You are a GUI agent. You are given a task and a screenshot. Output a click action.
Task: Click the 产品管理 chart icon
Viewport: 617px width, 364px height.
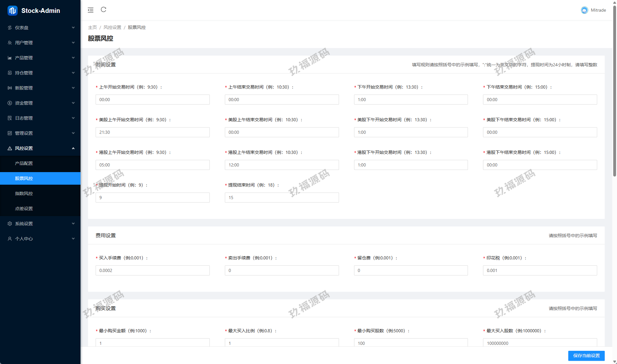point(10,58)
